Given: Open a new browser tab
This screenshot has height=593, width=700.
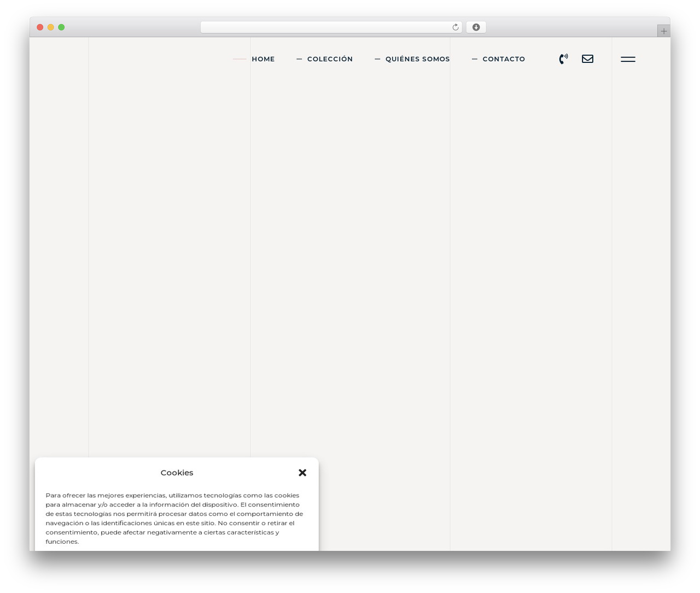Looking at the screenshot, I should [663, 31].
